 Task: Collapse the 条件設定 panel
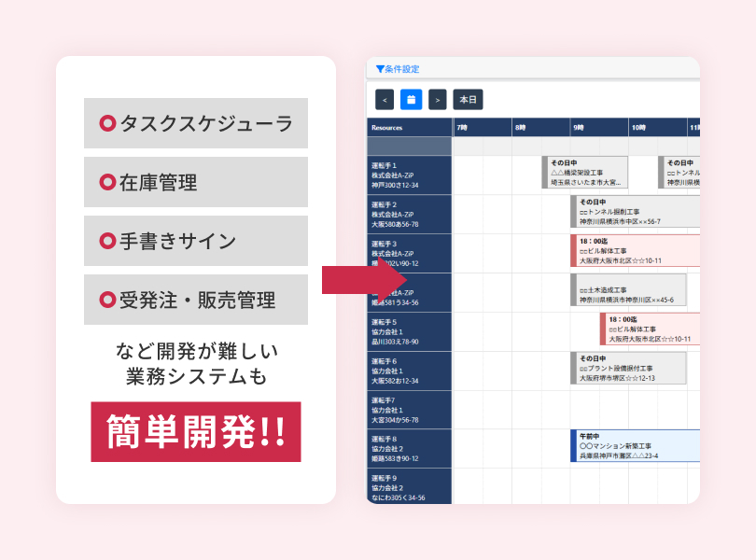point(397,68)
